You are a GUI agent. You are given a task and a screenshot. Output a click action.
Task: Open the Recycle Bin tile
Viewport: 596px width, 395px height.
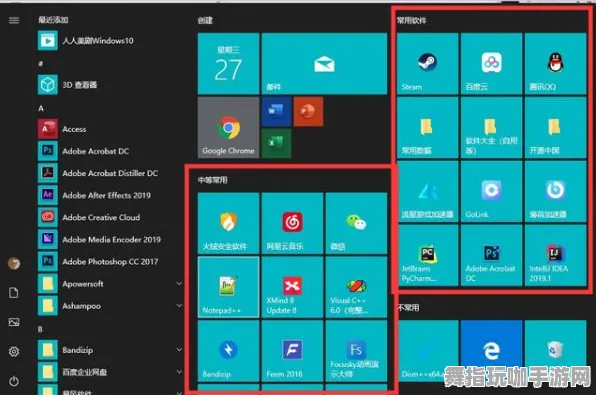click(x=555, y=351)
